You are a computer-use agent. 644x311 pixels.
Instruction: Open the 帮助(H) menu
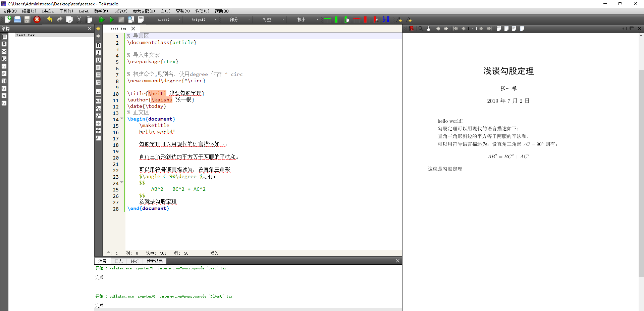[222, 11]
